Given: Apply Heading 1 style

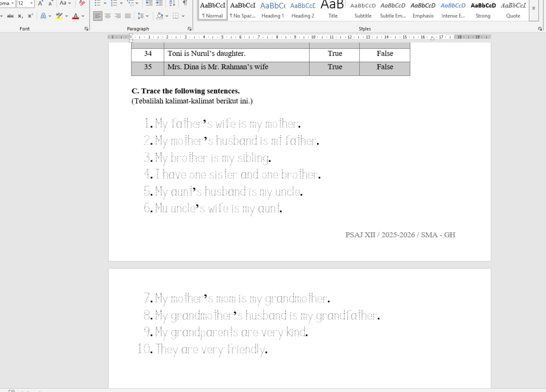Looking at the screenshot, I should pyautogui.click(x=273, y=10).
